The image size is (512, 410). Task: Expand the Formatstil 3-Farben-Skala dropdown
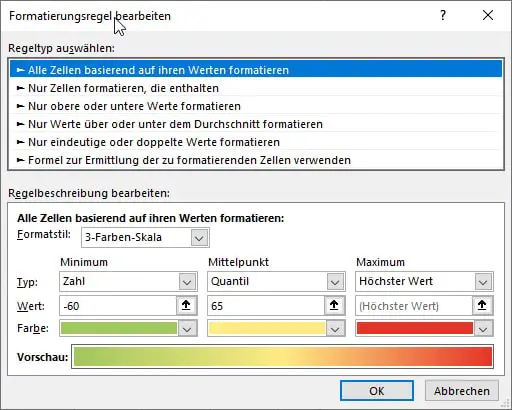145,237
